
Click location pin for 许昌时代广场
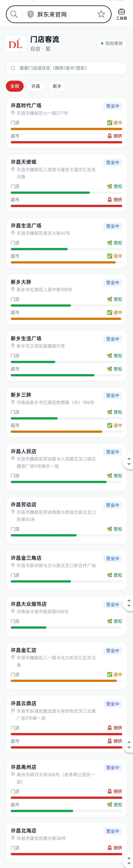click(x=13, y=113)
